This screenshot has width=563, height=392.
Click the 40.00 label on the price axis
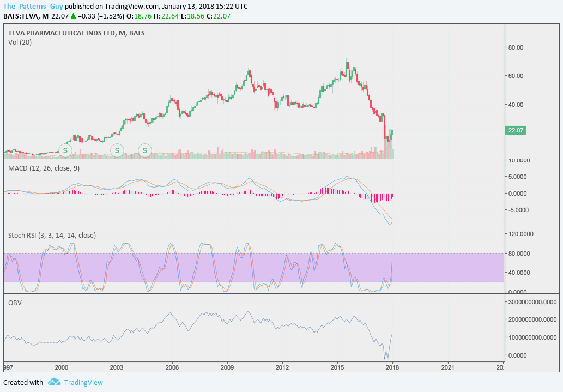(x=516, y=105)
